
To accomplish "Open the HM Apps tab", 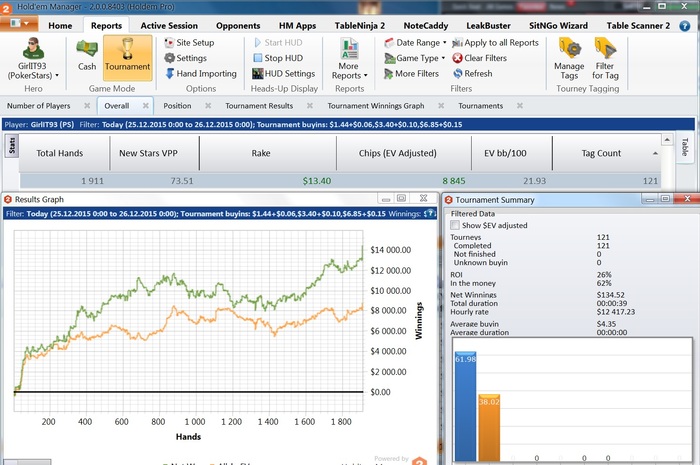I will (x=297, y=26).
